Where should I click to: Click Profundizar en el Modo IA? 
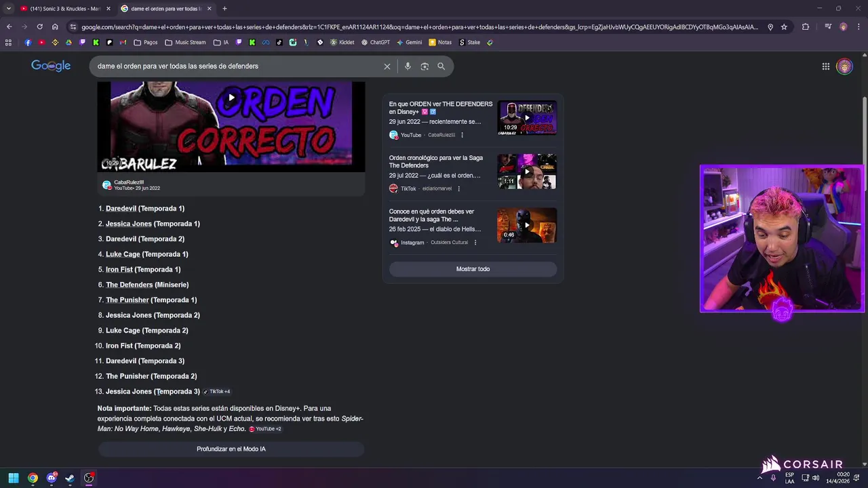[x=231, y=449]
